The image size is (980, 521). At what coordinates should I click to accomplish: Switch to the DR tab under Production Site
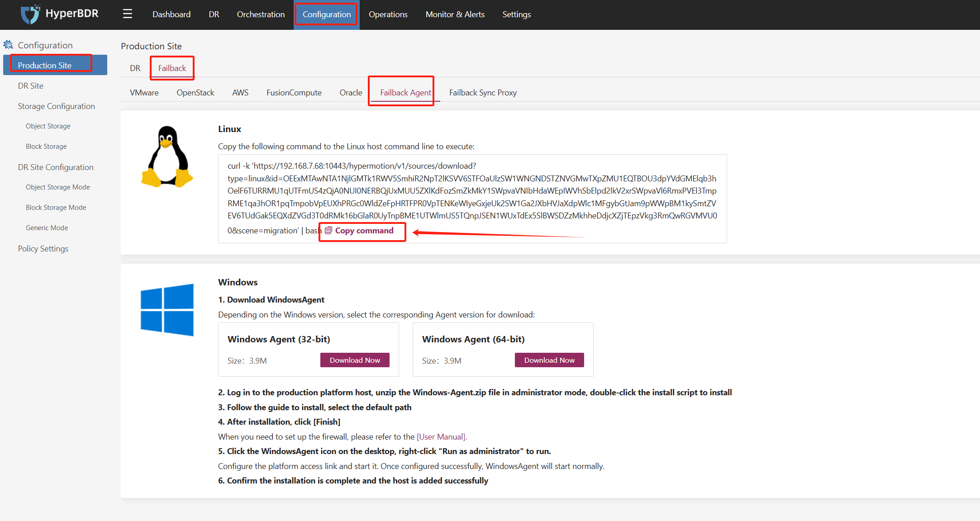tap(135, 68)
